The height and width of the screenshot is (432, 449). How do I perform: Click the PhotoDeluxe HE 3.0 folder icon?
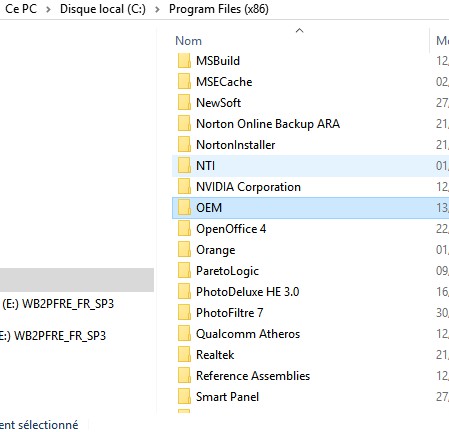(184, 292)
